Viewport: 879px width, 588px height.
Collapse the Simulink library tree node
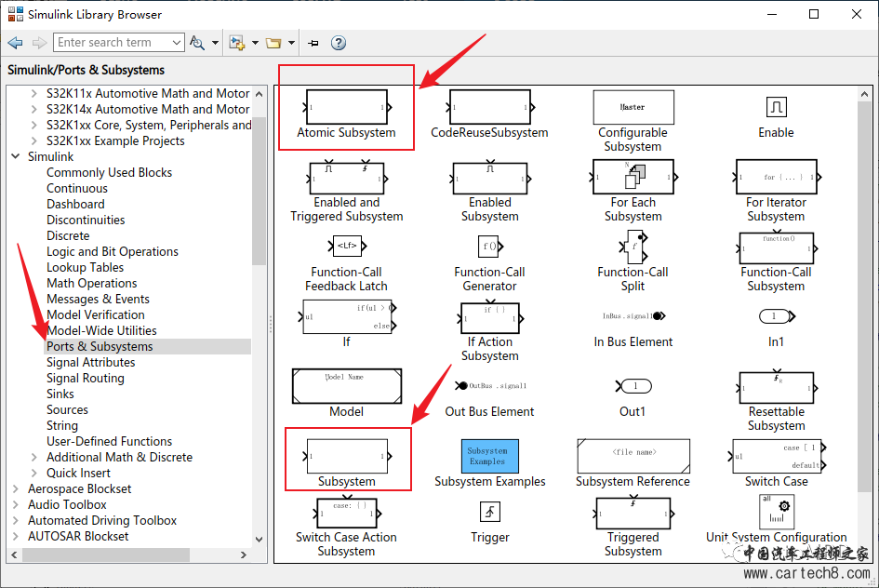point(16,156)
